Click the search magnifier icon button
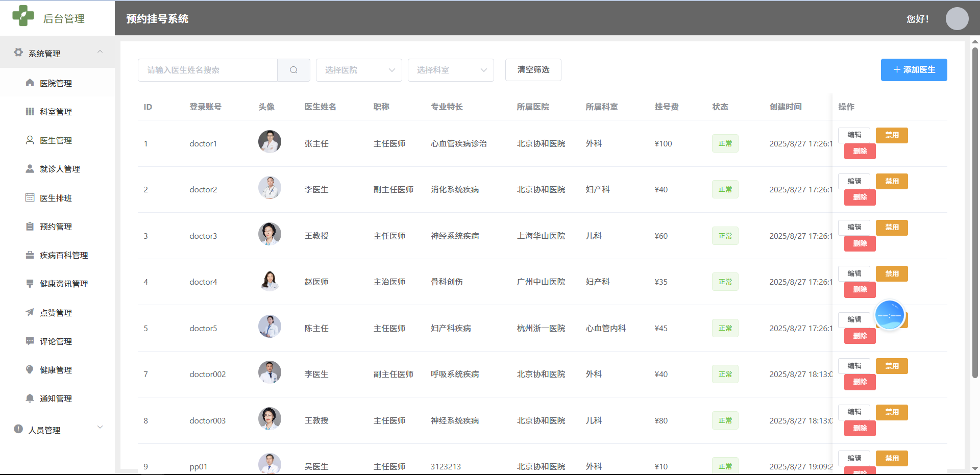Image resolution: width=980 pixels, height=475 pixels. (293, 70)
